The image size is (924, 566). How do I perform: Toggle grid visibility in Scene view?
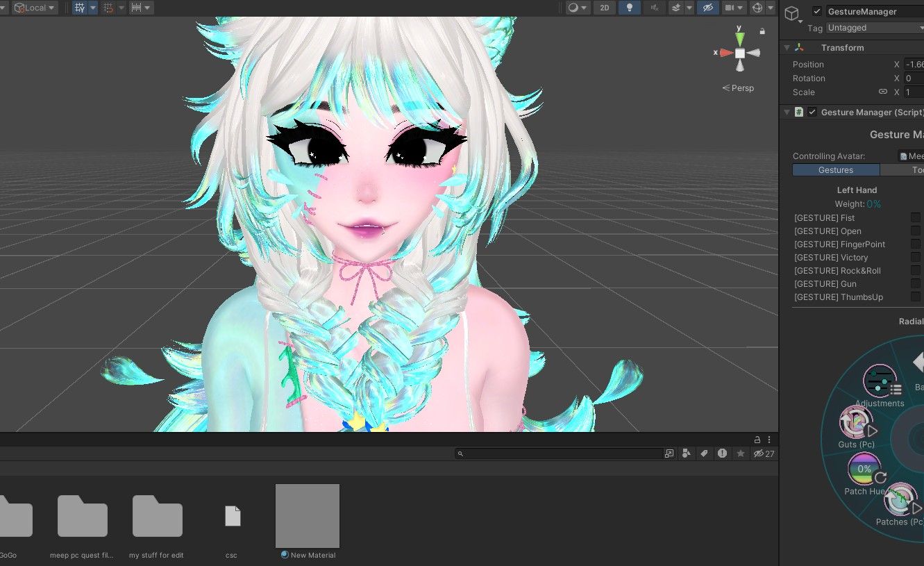pyautogui.click(x=80, y=8)
